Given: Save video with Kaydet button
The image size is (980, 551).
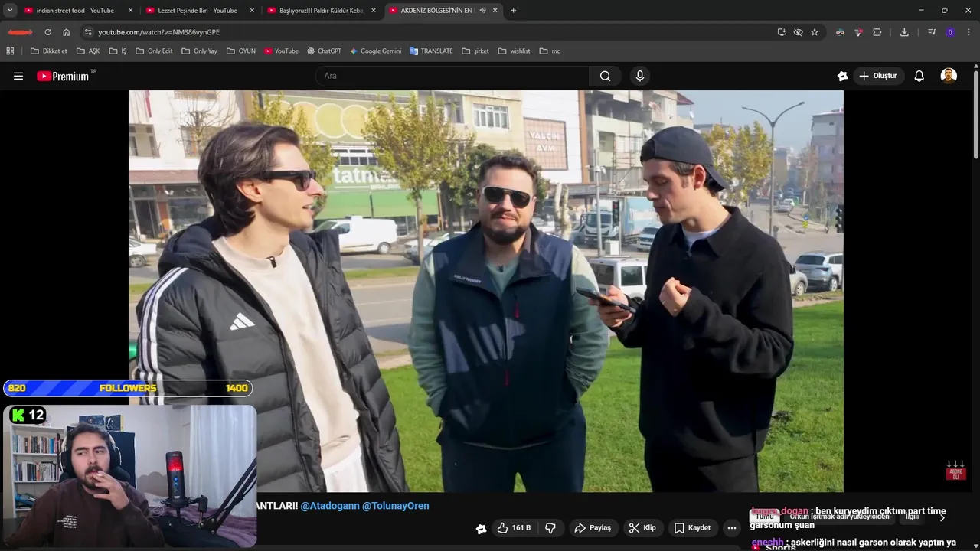Looking at the screenshot, I should coord(692,528).
